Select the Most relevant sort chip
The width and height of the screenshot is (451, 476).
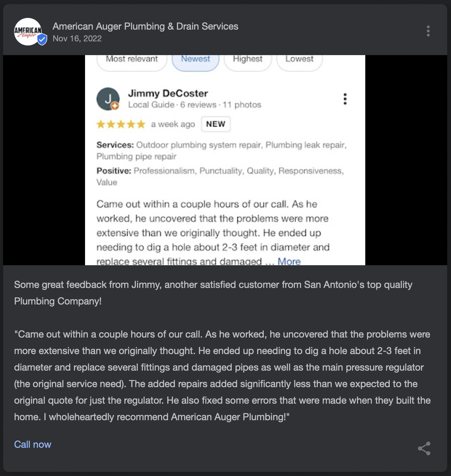coord(132,60)
